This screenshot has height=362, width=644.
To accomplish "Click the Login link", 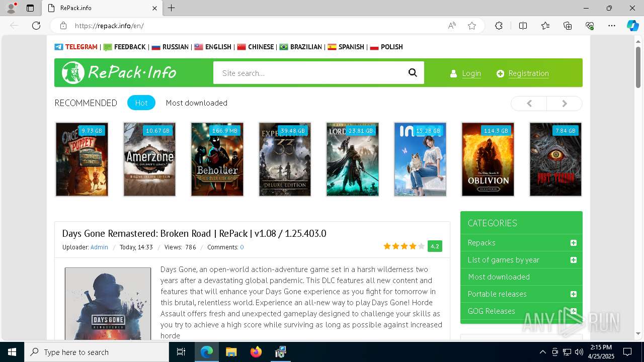I will click(471, 73).
